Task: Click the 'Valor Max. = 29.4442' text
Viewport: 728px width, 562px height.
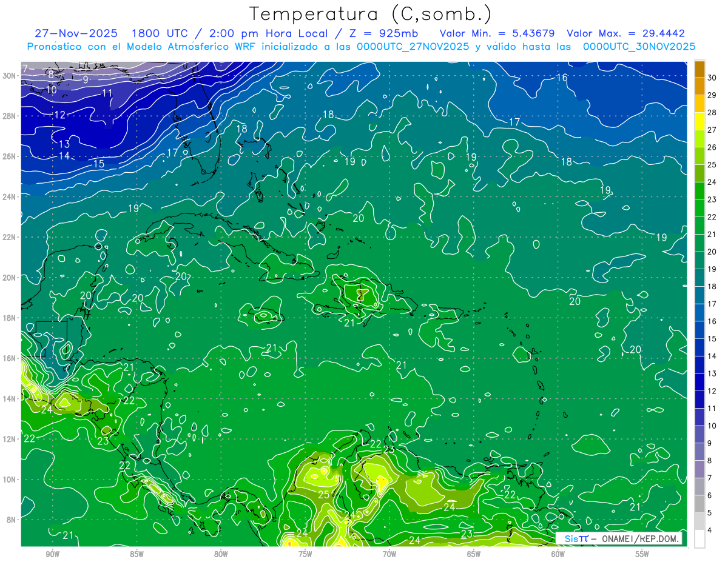Action: (626, 33)
